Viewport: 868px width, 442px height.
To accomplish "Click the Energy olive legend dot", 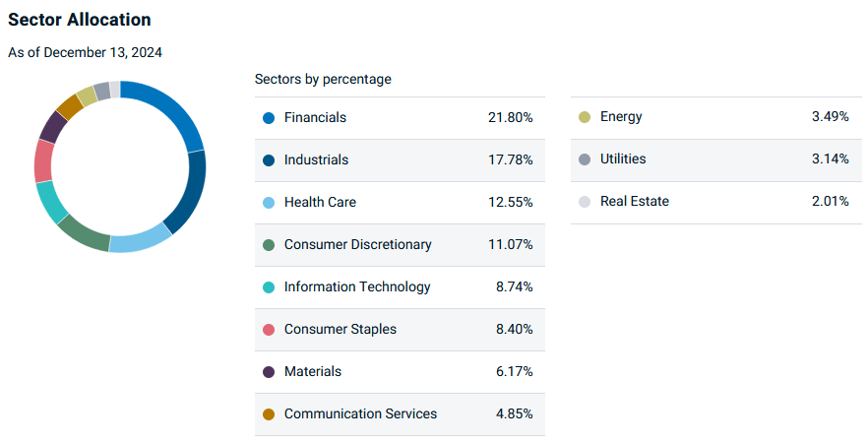I will 585,117.
